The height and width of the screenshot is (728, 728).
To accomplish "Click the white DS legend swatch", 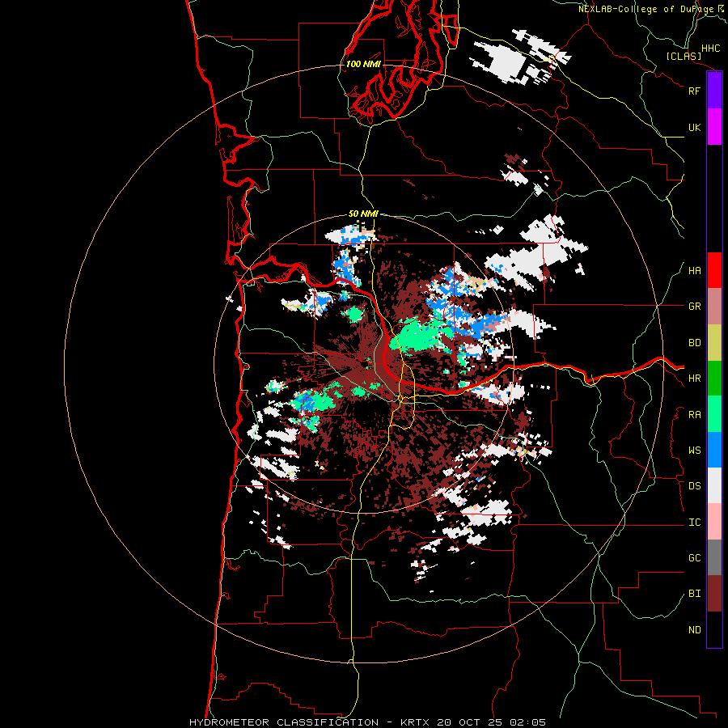I will [714, 485].
